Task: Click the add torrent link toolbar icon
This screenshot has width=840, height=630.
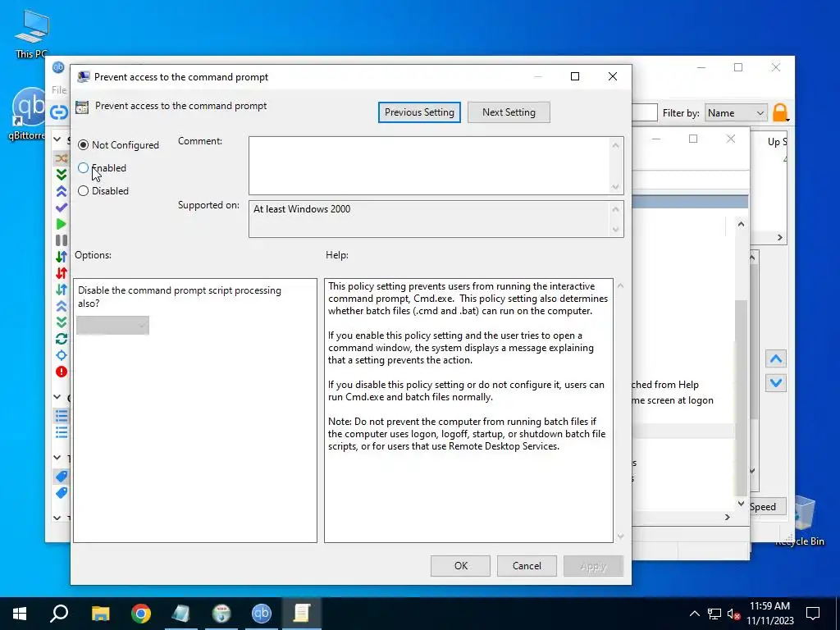Action: (59, 112)
